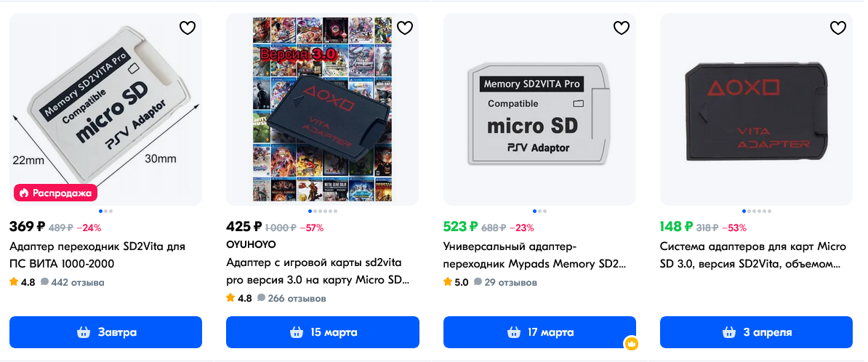Open the white SD2VITA Pro 22mm product image
868x362 pixels.
[105, 110]
